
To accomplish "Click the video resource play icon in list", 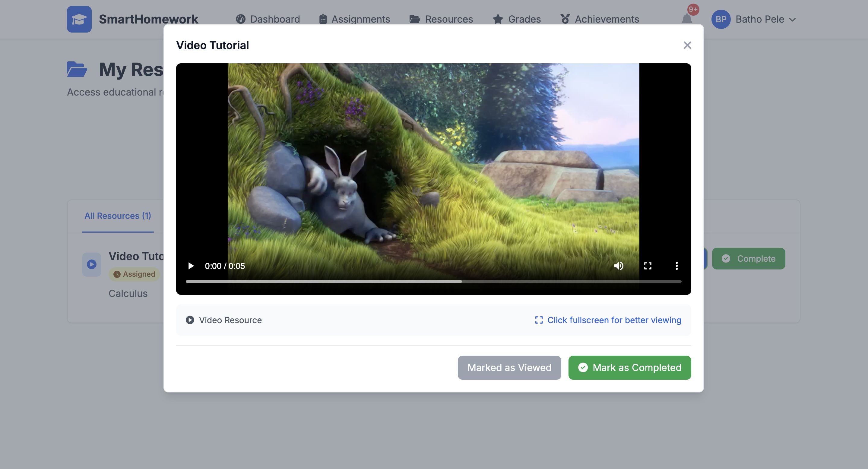I will [x=92, y=265].
